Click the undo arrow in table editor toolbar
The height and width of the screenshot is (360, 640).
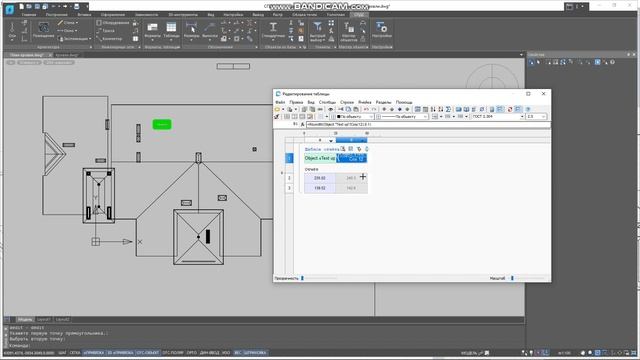click(366, 109)
